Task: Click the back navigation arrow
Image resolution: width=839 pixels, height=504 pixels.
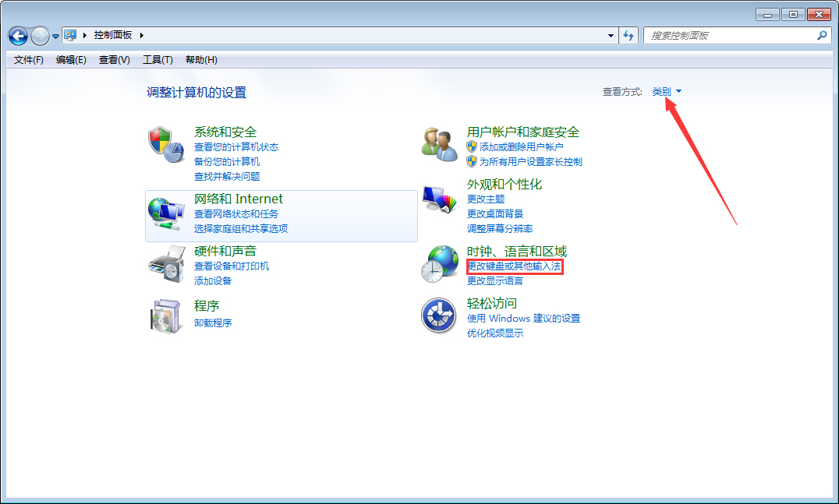Action: click(x=17, y=35)
